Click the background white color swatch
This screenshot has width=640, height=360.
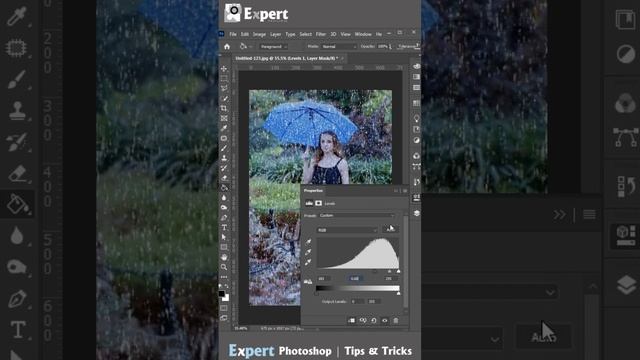click(x=227, y=298)
